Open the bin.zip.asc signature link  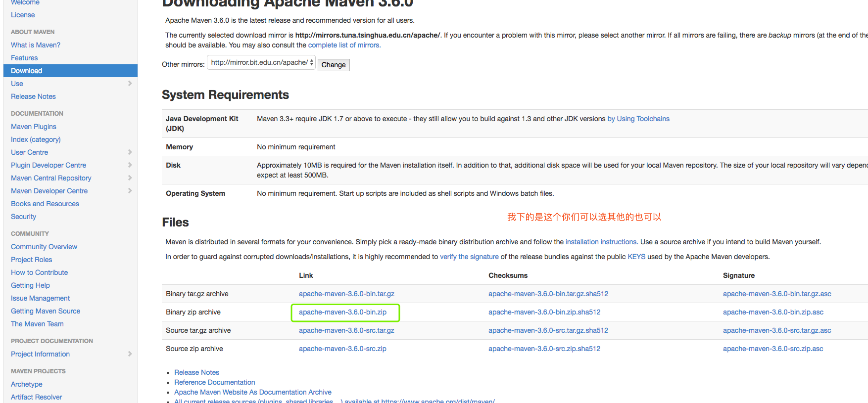tap(773, 312)
